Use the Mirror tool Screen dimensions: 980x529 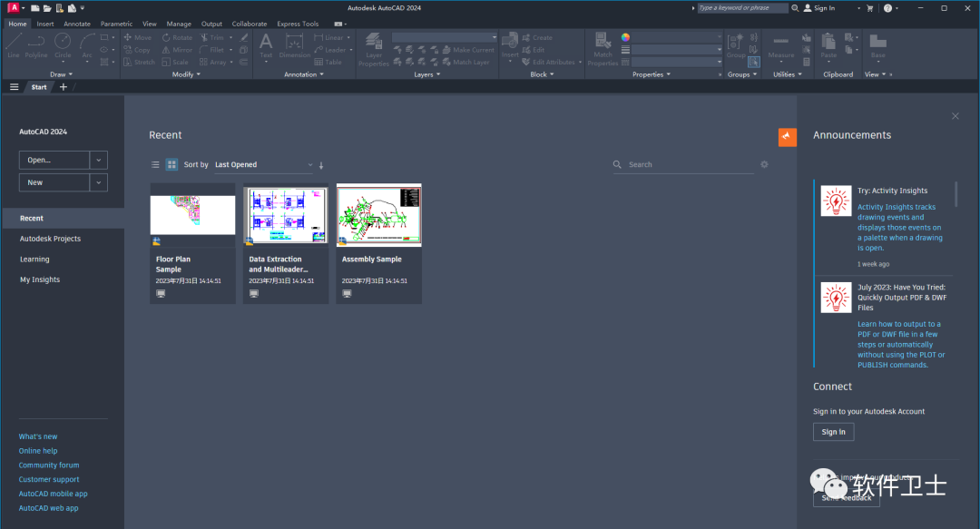(x=178, y=50)
